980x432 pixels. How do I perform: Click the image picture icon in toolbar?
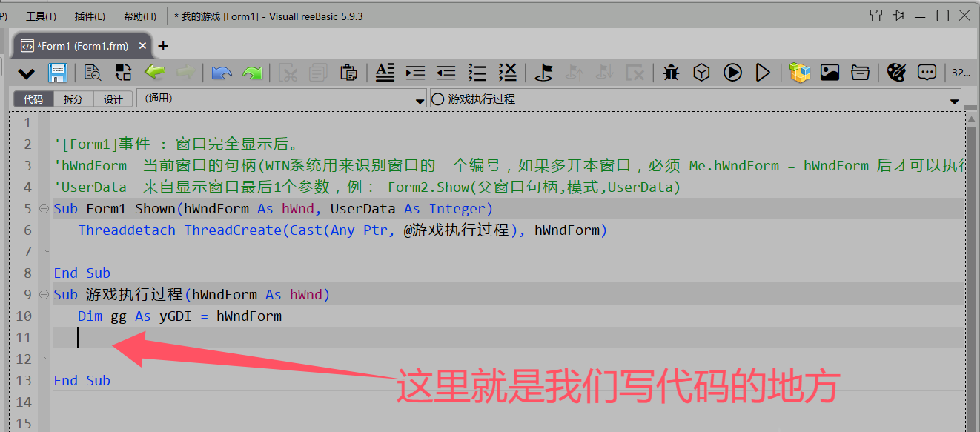830,73
